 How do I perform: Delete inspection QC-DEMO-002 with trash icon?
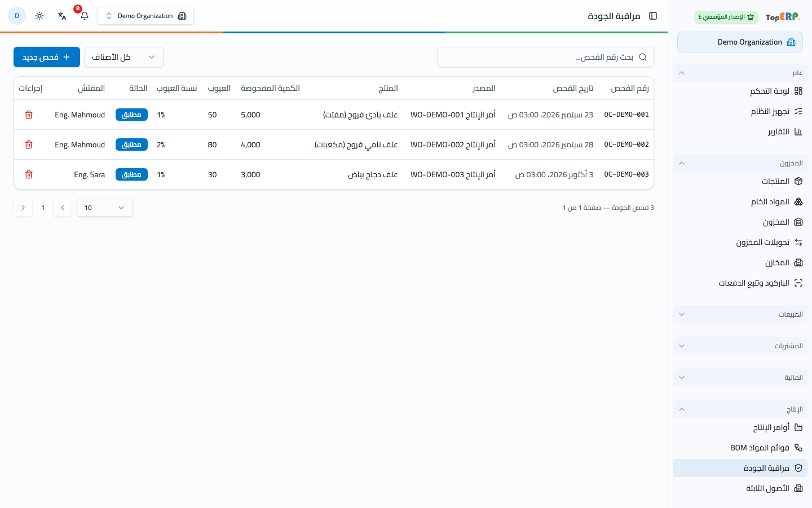tap(29, 144)
